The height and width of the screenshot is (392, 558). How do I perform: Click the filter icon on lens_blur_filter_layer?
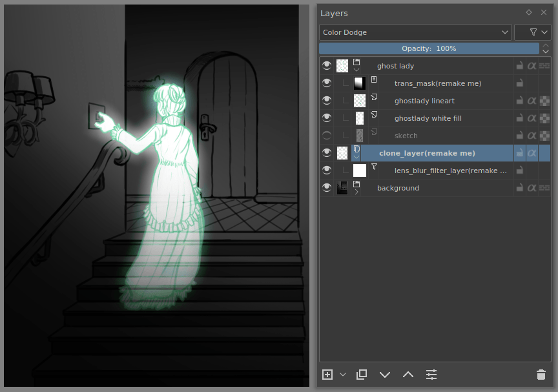[x=373, y=166]
